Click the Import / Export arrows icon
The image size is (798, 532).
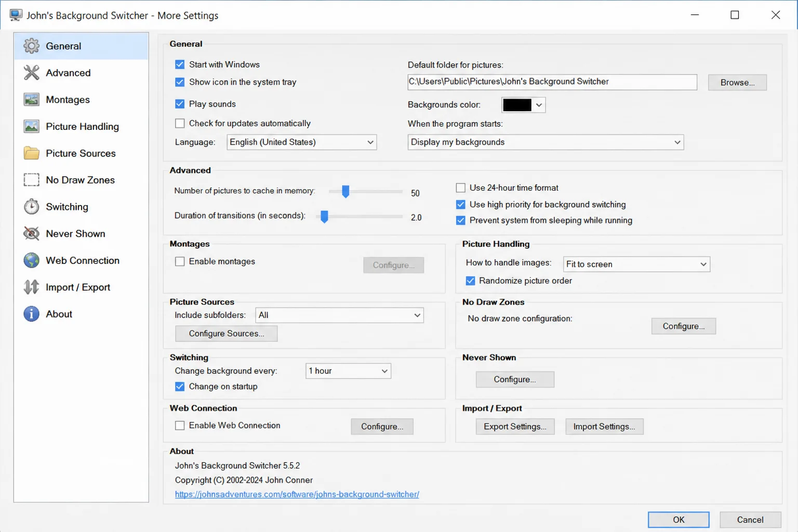[x=31, y=287]
